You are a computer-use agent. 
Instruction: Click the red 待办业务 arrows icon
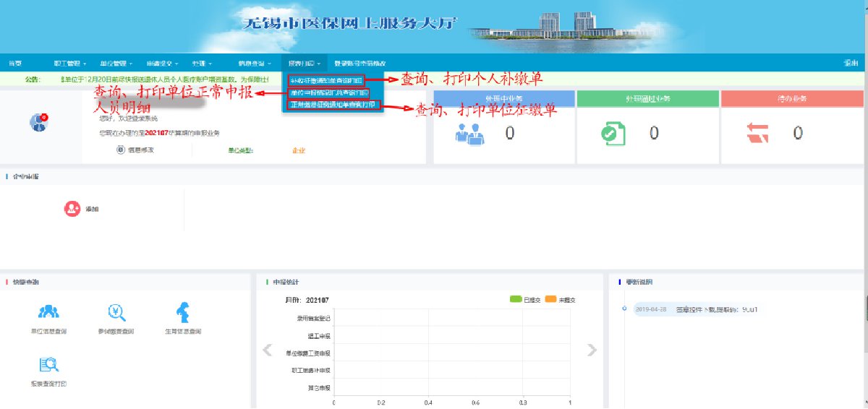tap(758, 133)
